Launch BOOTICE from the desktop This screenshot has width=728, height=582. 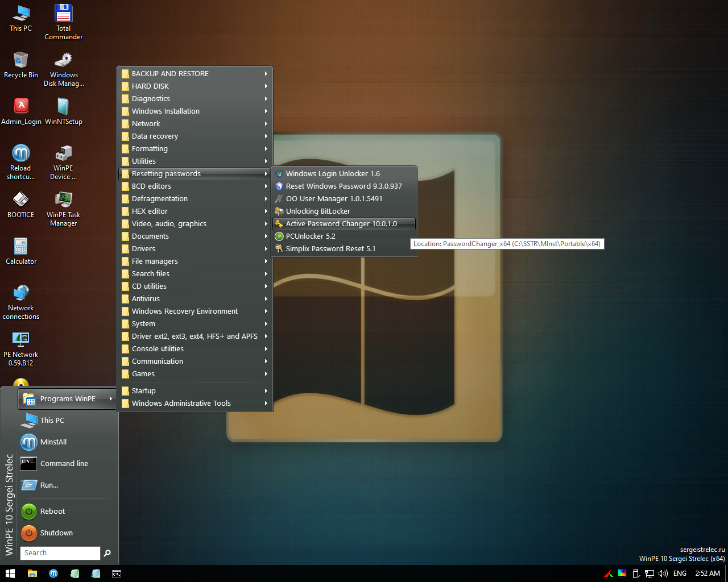[21, 205]
